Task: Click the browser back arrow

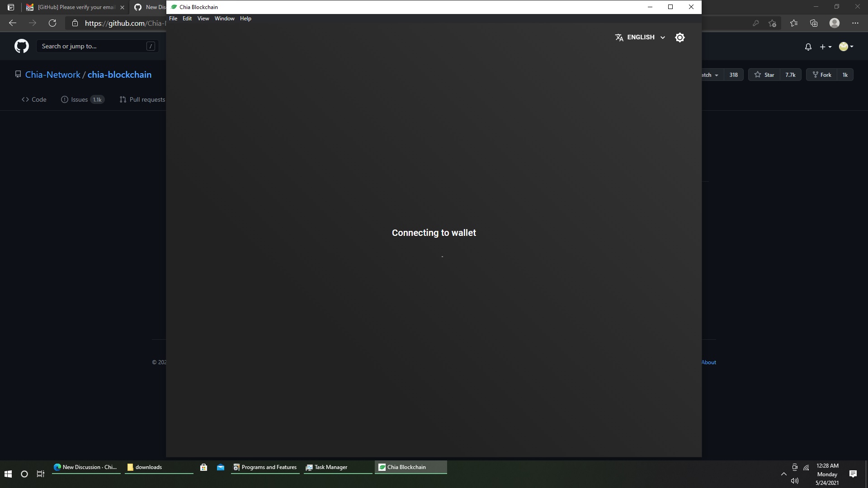Action: click(13, 23)
